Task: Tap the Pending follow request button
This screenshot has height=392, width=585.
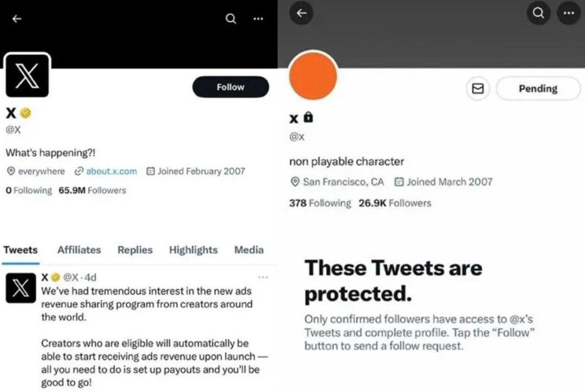Action: coord(537,89)
